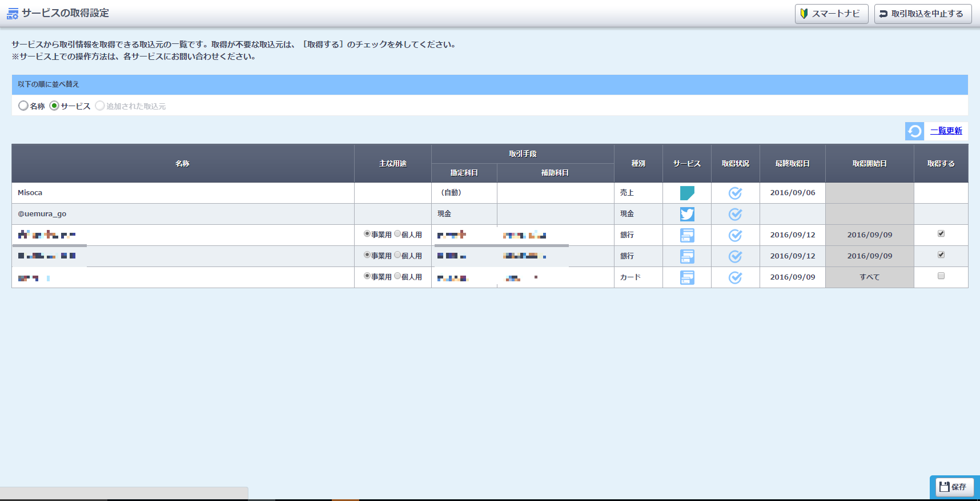Click 取得する column header
Screen dimensions: 980x501
941,163
